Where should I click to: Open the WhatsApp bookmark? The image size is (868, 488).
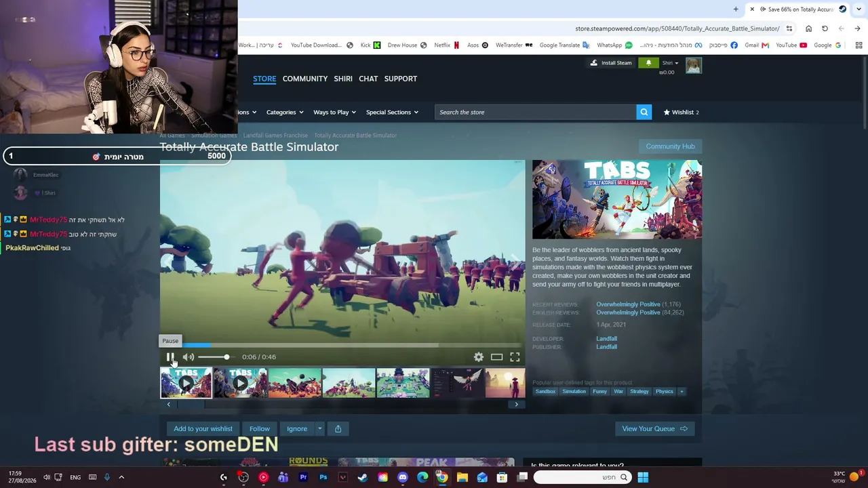click(614, 45)
